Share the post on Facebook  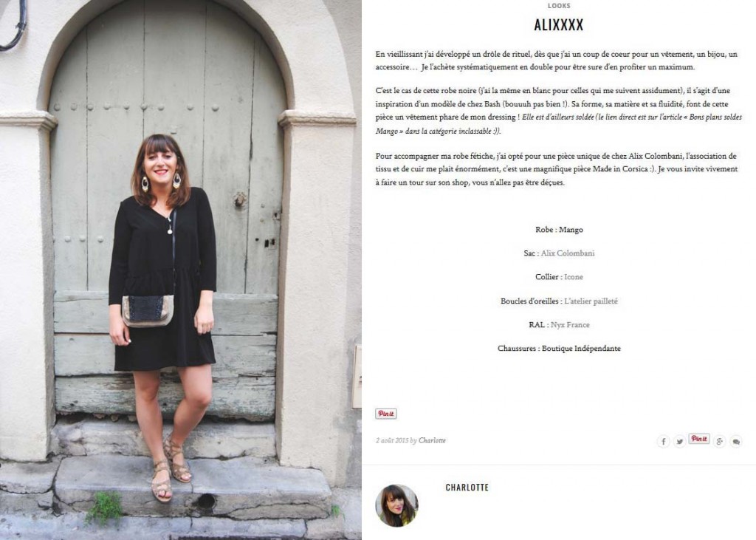click(663, 441)
